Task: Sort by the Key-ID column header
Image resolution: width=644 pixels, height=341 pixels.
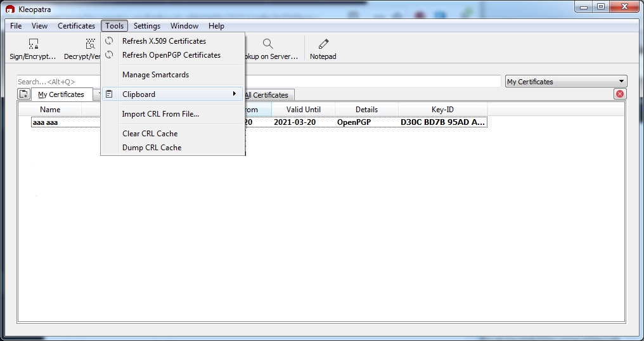Action: [x=442, y=110]
